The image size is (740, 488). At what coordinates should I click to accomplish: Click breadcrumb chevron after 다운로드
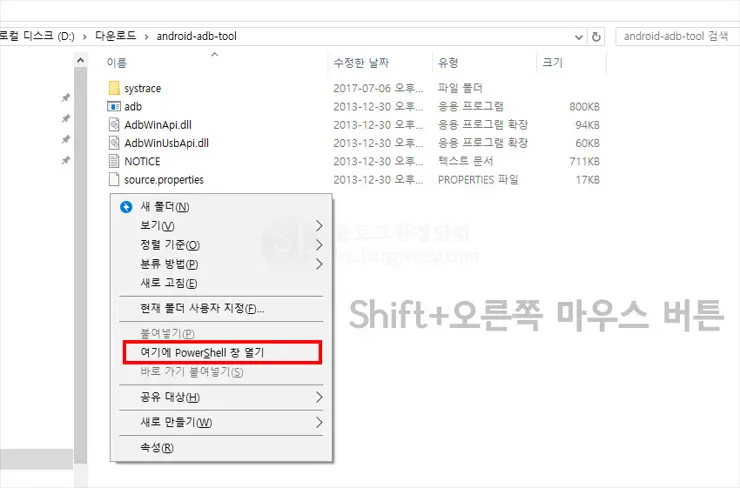[x=146, y=36]
